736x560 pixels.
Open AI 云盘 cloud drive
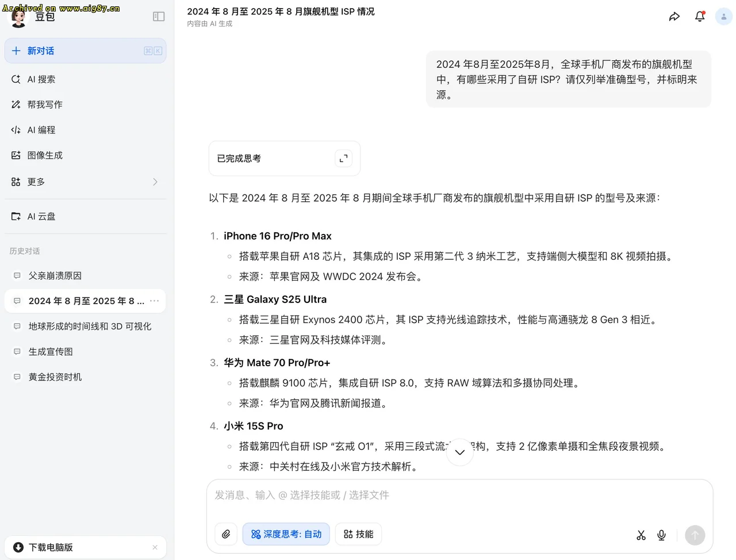[x=85, y=216]
